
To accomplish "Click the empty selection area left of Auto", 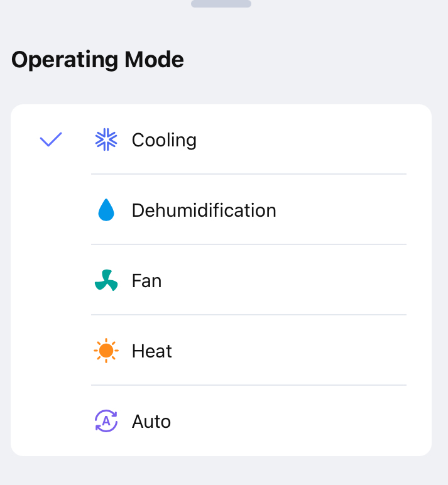I will [51, 421].
